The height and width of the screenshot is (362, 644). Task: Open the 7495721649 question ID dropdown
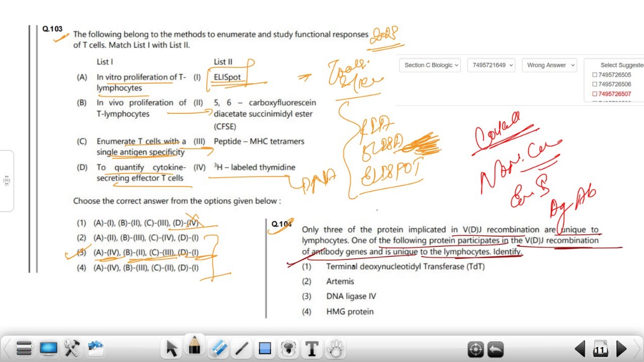click(x=491, y=65)
